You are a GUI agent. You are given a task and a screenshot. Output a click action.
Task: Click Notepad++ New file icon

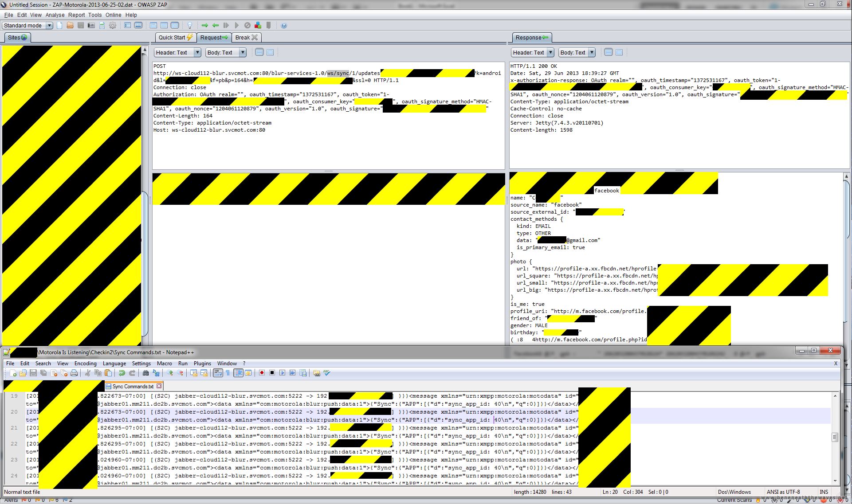tap(13, 373)
